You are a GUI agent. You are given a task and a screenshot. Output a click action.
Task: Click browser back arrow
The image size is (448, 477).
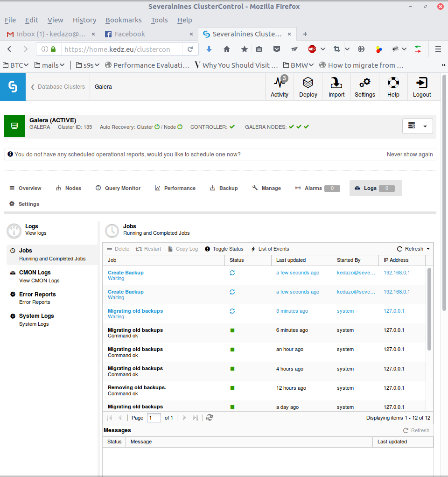pyautogui.click(x=9, y=49)
